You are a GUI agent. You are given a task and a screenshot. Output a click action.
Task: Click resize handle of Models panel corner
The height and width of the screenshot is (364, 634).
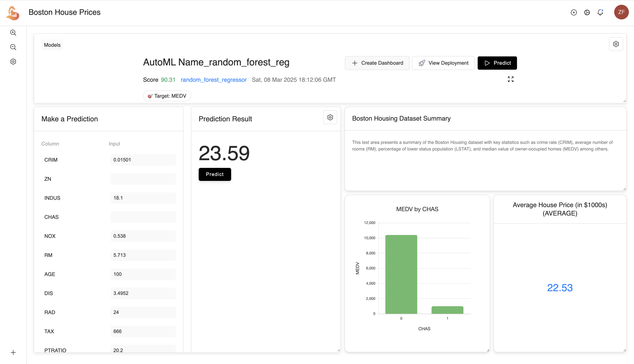(x=624, y=101)
